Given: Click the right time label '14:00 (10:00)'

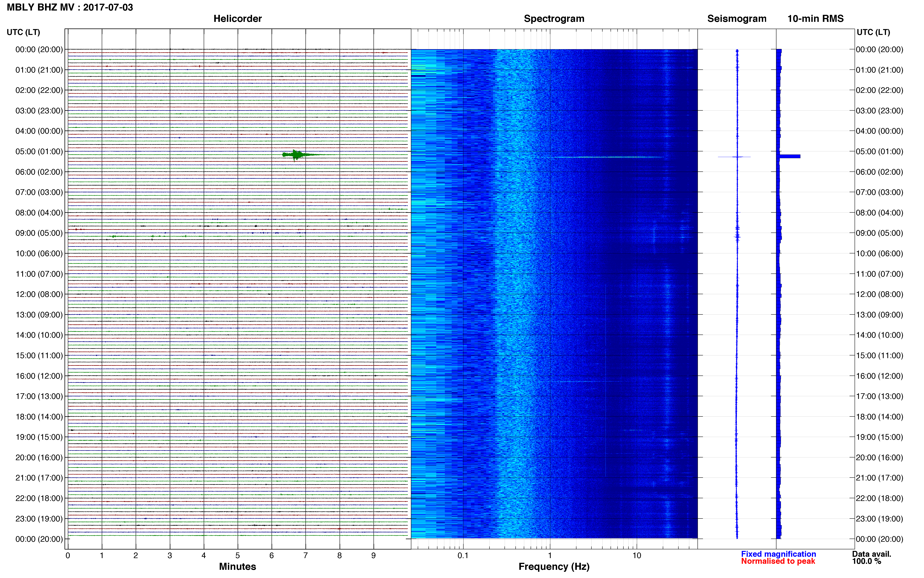Looking at the screenshot, I should (879, 335).
